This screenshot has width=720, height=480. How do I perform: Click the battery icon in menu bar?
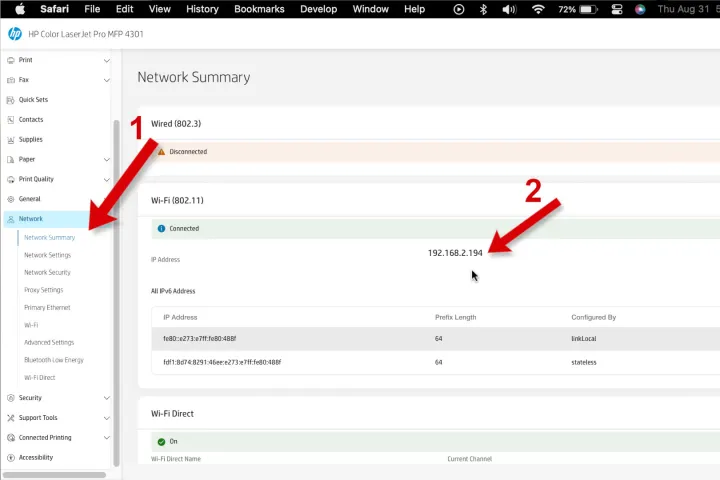click(588, 9)
